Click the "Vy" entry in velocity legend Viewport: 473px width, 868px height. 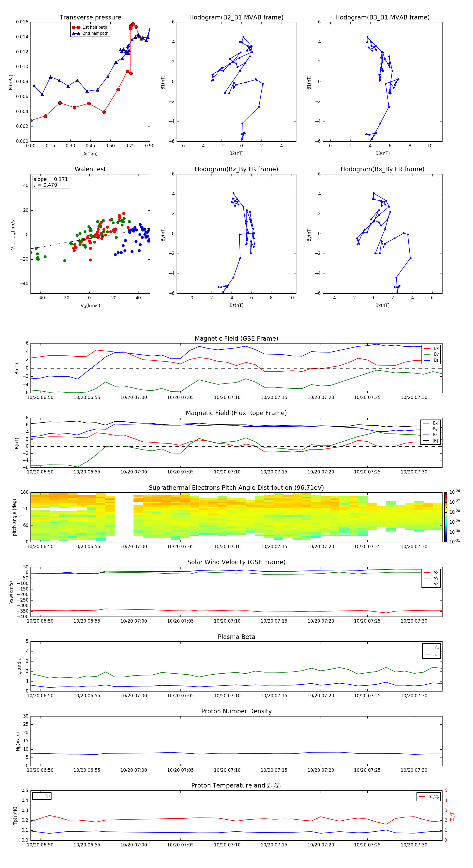point(431,578)
